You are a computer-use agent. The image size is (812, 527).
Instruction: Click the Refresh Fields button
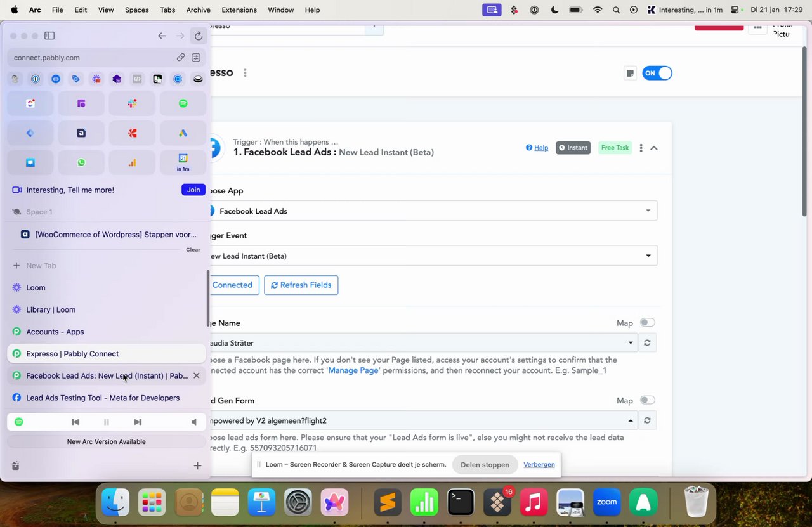click(x=301, y=285)
